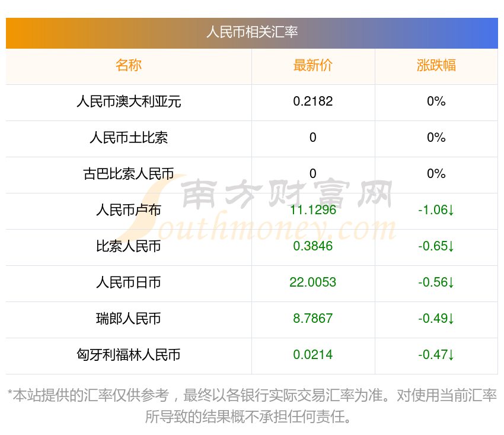Select the 8.7867 Swiss franc price
This screenshot has height=435, width=504.
pos(312,319)
